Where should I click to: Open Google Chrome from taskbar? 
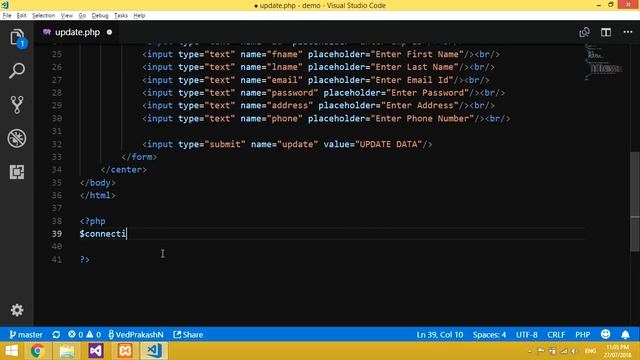point(37,351)
